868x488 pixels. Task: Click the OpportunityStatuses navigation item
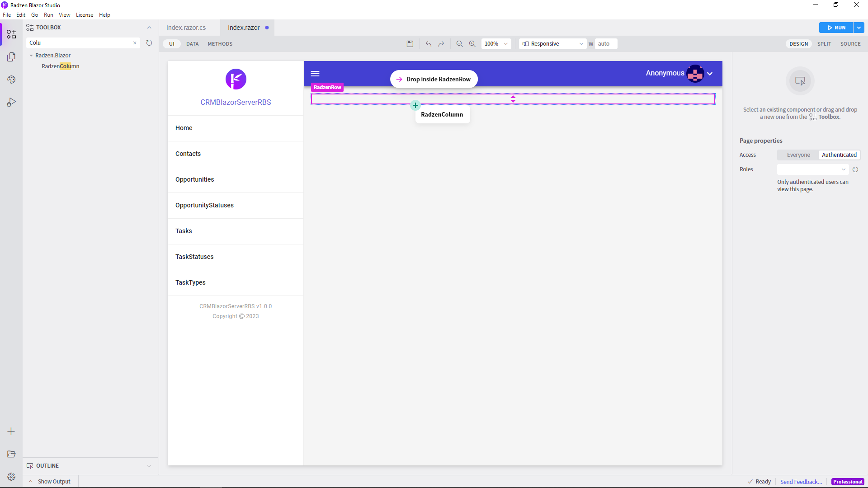pos(236,206)
